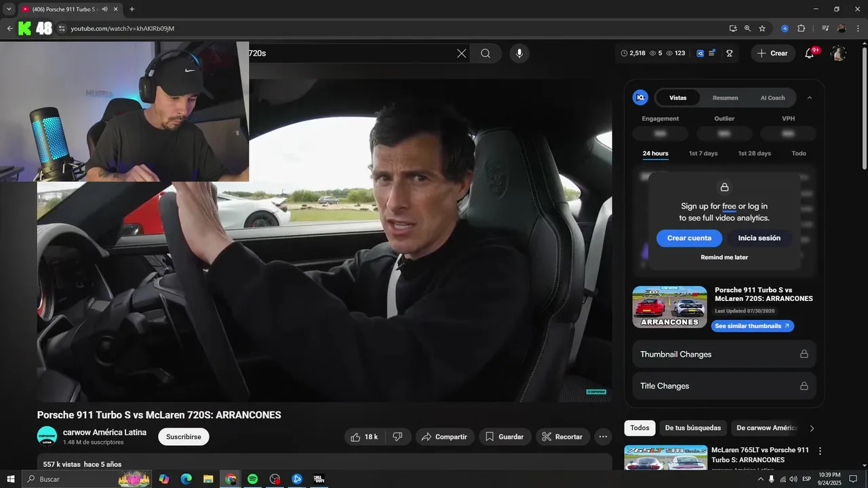This screenshot has width=868, height=488.
Task: Select the 24 hours range tab
Action: 655,154
